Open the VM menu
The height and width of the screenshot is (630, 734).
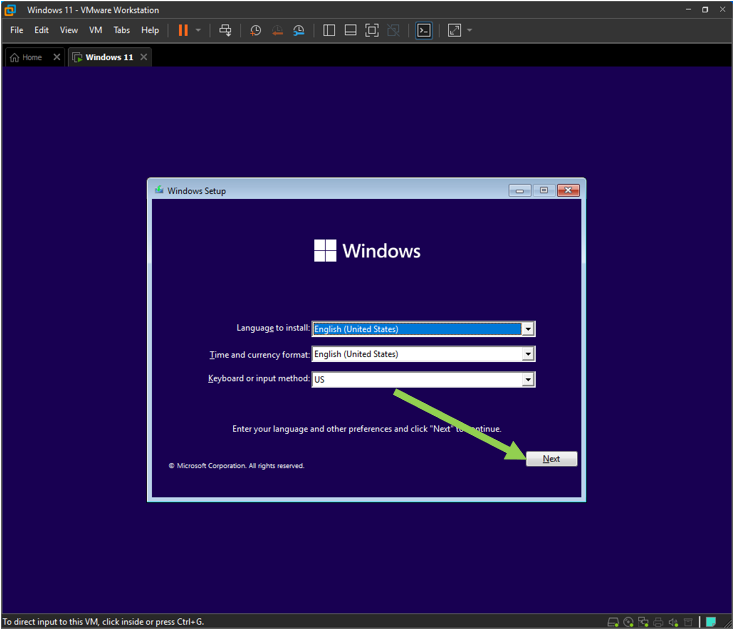tap(95, 30)
